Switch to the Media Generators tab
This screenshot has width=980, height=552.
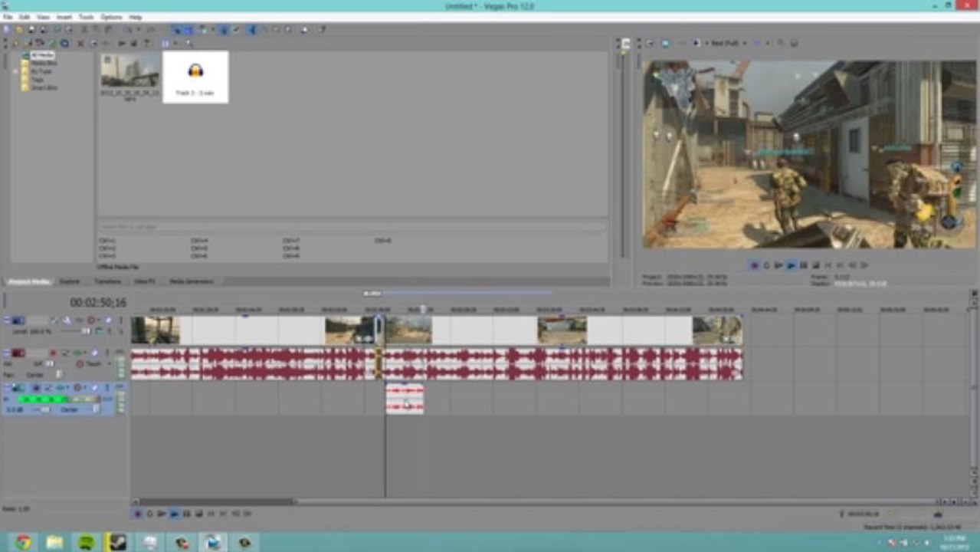192,281
